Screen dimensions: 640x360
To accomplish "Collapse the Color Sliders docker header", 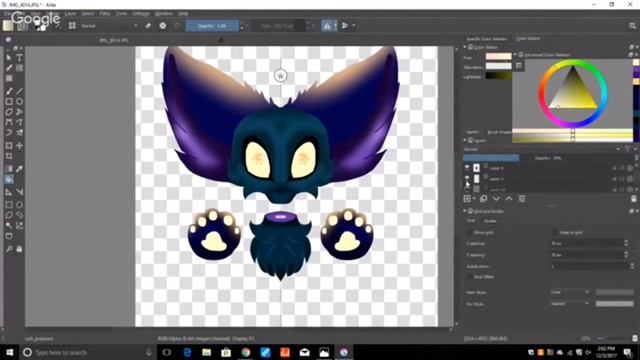I will (x=464, y=47).
